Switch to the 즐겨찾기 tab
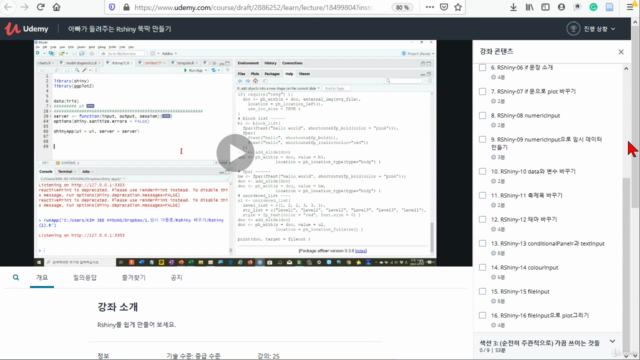The height and width of the screenshot is (360, 640). coord(133,278)
